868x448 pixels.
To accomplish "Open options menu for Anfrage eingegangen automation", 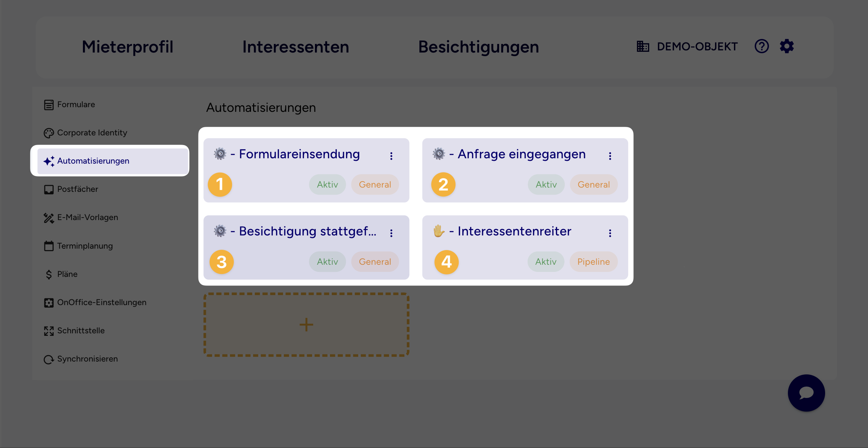I will tap(610, 155).
